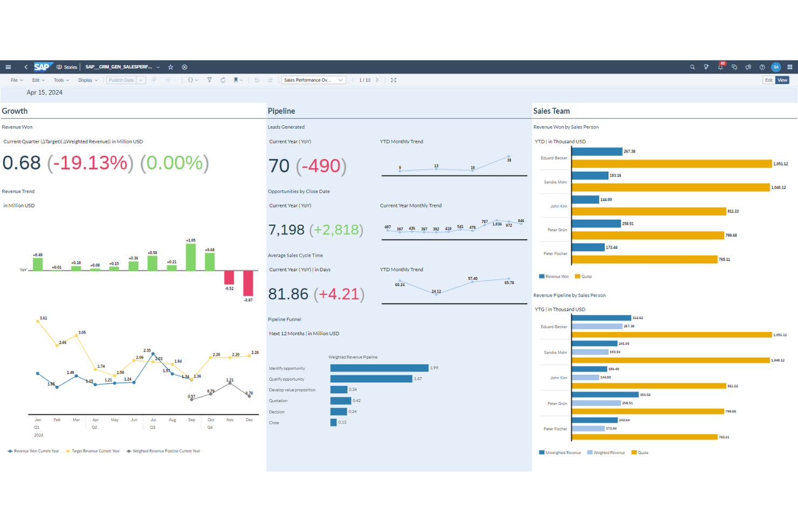Refresh the story data with the refresh icon
The image size is (798, 532).
(x=223, y=80)
